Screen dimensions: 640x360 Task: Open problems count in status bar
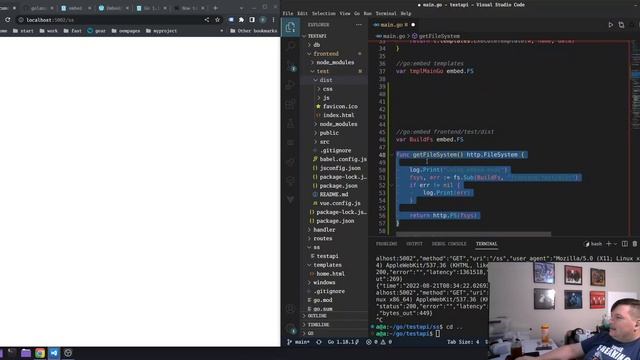pyautogui.click(x=380, y=342)
